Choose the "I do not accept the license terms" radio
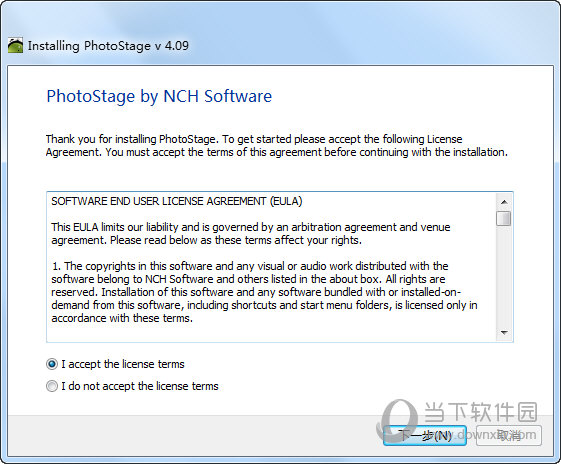 52,386
